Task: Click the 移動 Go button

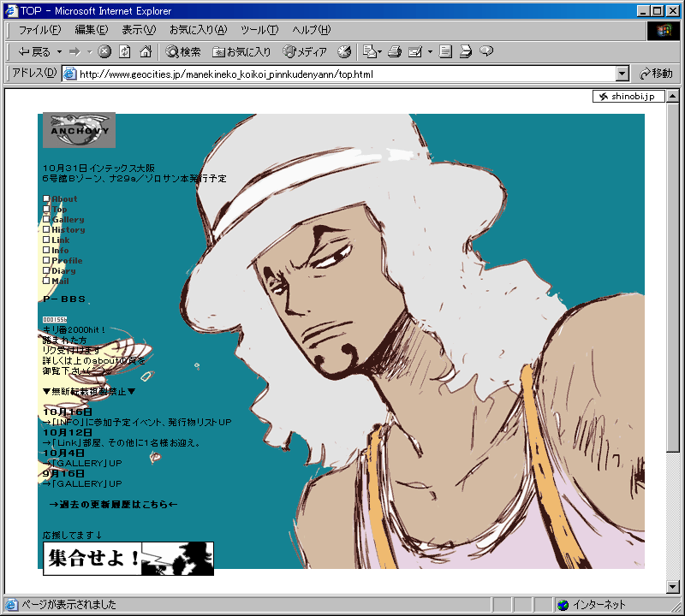Action: (656, 74)
